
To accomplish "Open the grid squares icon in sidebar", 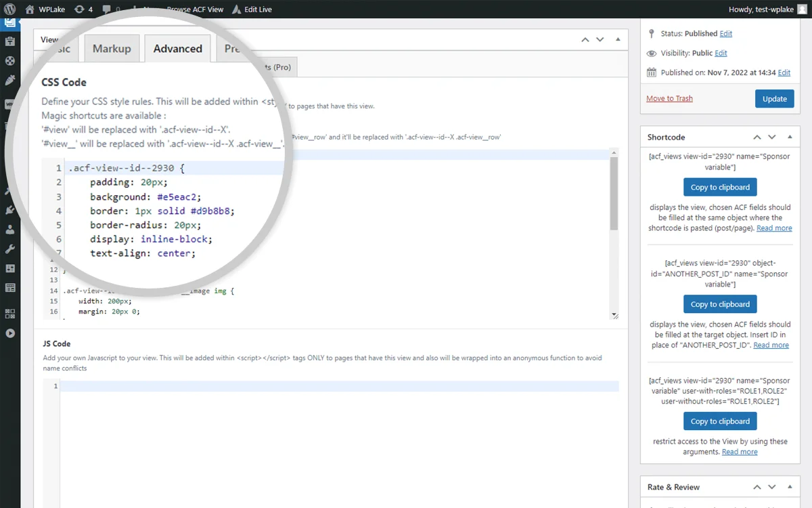I will click(x=10, y=314).
